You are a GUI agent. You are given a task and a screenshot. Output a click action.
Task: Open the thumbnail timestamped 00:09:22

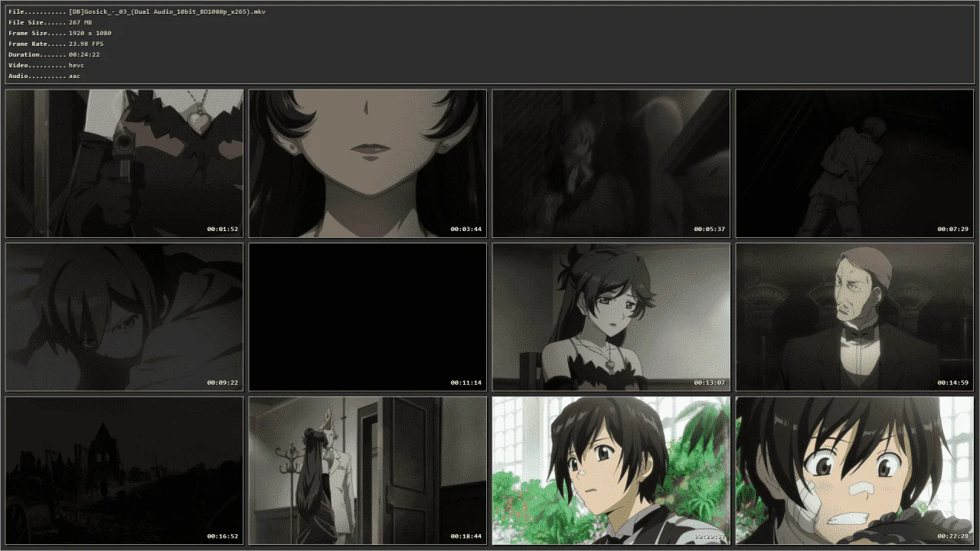pos(124,317)
